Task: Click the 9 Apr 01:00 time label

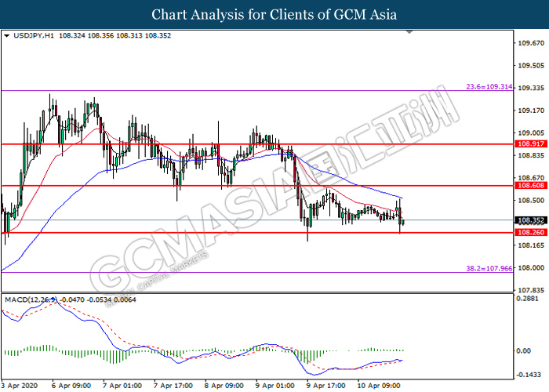Action: tap(275, 386)
